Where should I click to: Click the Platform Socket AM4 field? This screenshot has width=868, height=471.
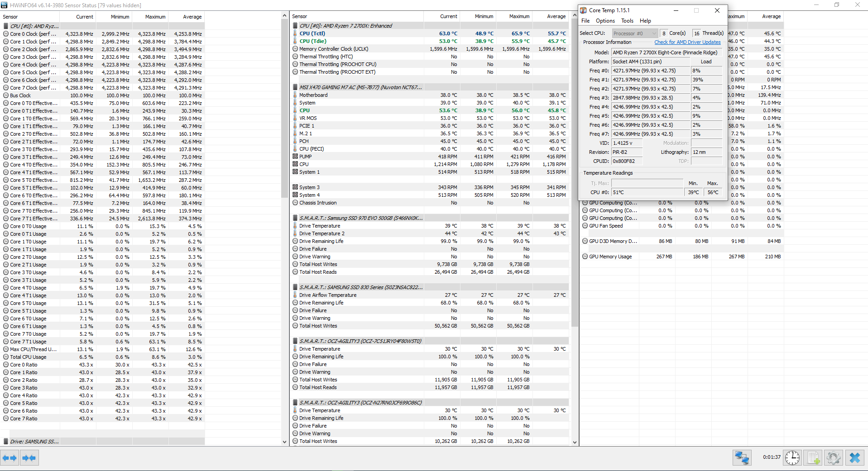coord(650,62)
